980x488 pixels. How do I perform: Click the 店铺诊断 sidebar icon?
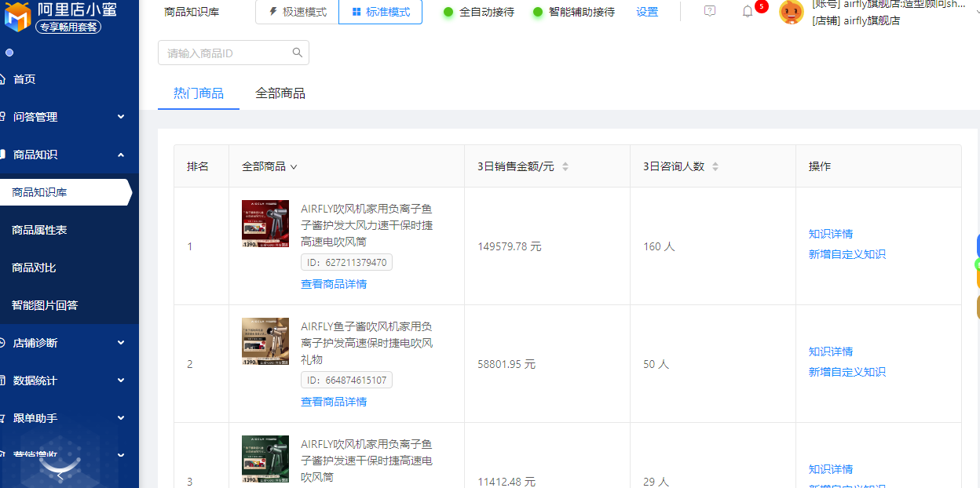(2, 343)
